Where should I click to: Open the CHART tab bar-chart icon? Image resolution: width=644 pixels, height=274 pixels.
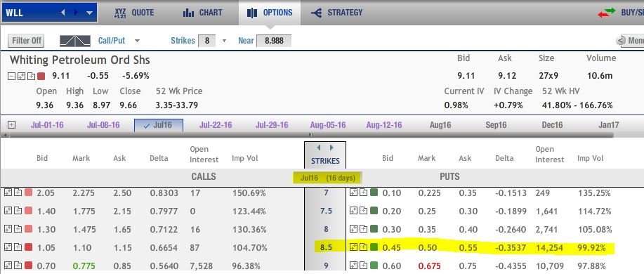pyautogui.click(x=188, y=13)
